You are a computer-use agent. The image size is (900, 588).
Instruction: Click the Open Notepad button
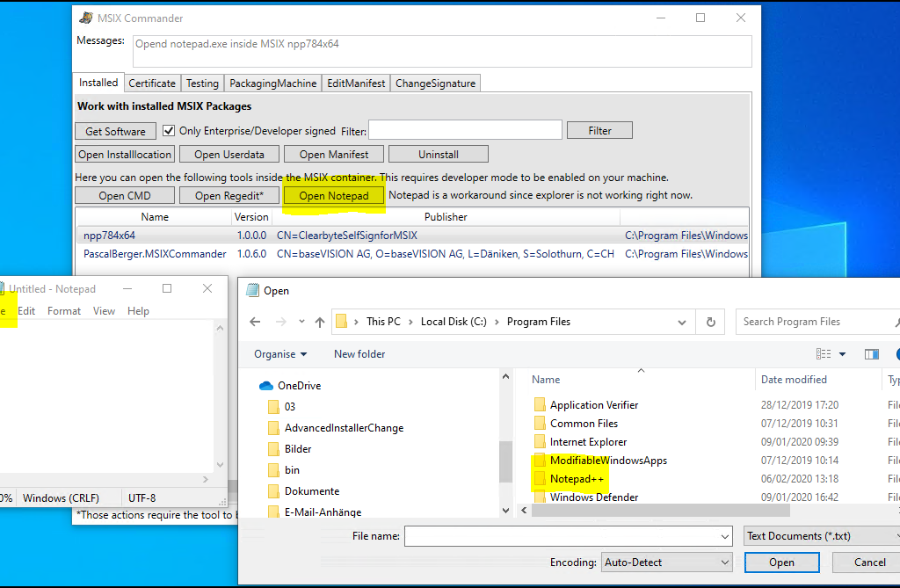[x=333, y=196]
